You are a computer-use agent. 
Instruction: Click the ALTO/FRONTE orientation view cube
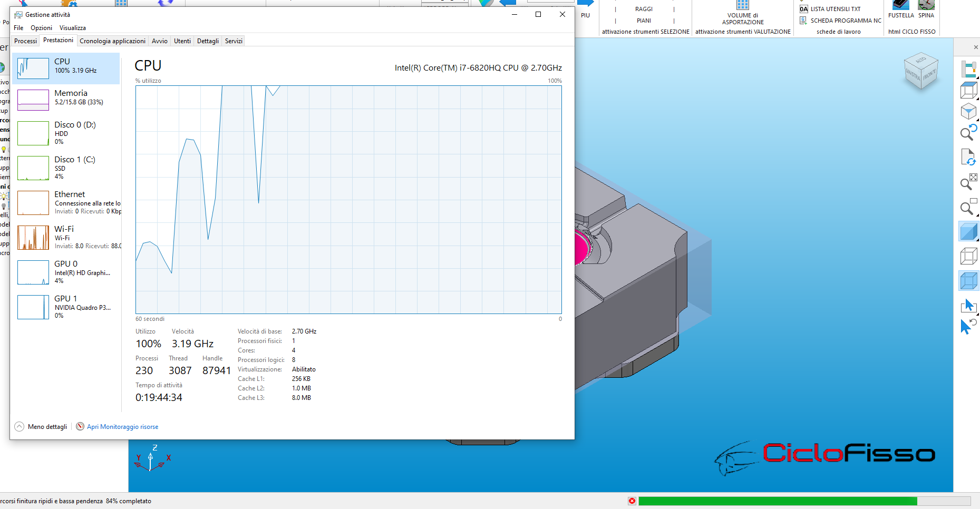[921, 72]
